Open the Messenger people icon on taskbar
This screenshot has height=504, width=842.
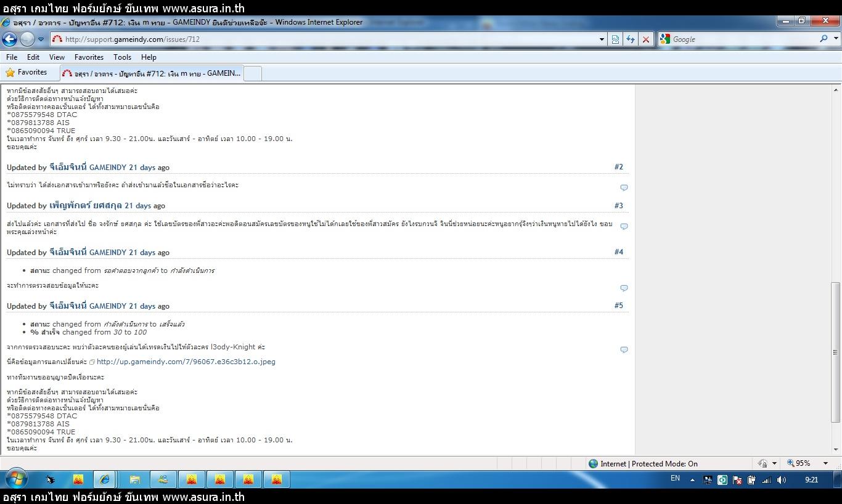point(163,479)
